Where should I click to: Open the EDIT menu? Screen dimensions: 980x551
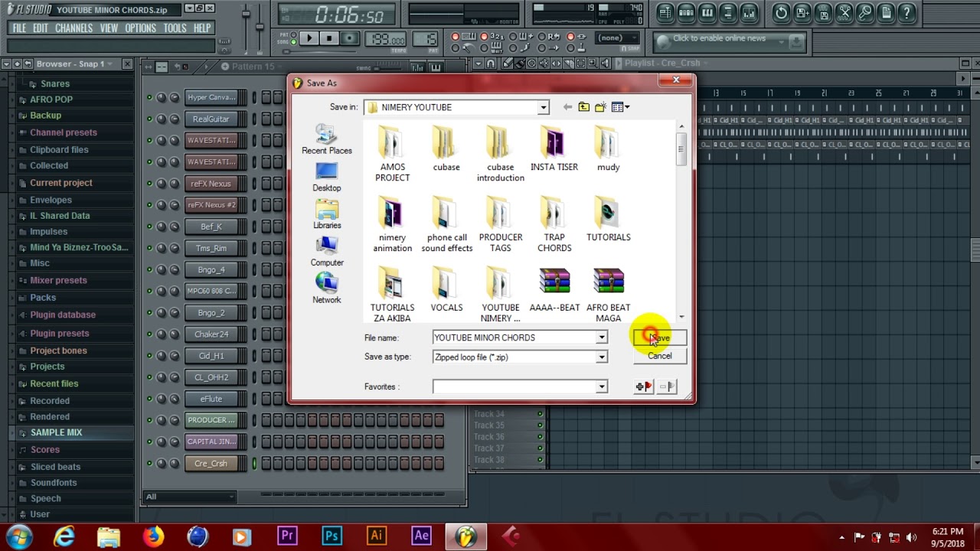click(x=41, y=28)
